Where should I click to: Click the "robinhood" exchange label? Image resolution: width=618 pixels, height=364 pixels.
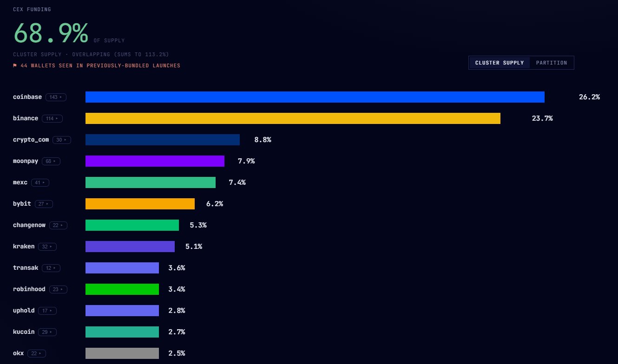pos(29,289)
